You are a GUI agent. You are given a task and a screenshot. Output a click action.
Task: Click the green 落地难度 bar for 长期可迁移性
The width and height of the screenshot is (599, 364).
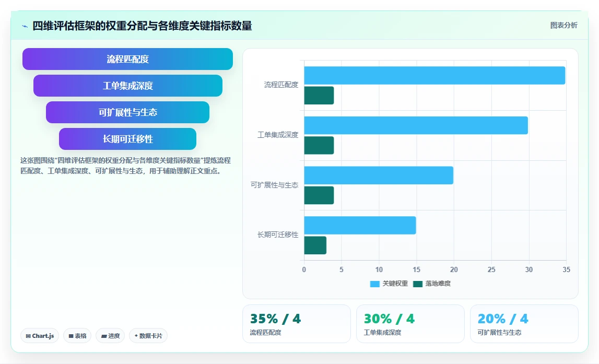tap(315, 245)
